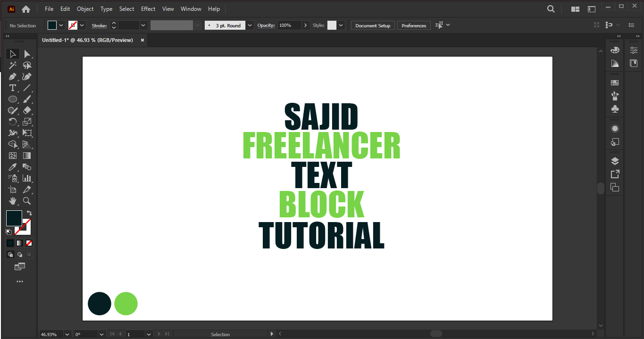This screenshot has width=644, height=339.
Task: Open the Symbols panel club icon
Action: pyautogui.click(x=615, y=109)
